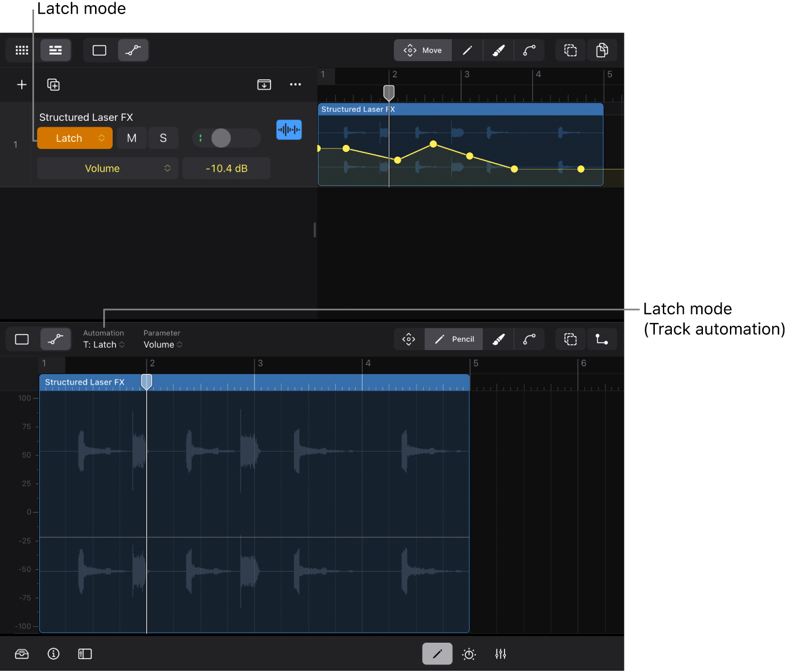Click the track volume slider knob
The width and height of the screenshot is (798, 672).
pyautogui.click(x=221, y=138)
